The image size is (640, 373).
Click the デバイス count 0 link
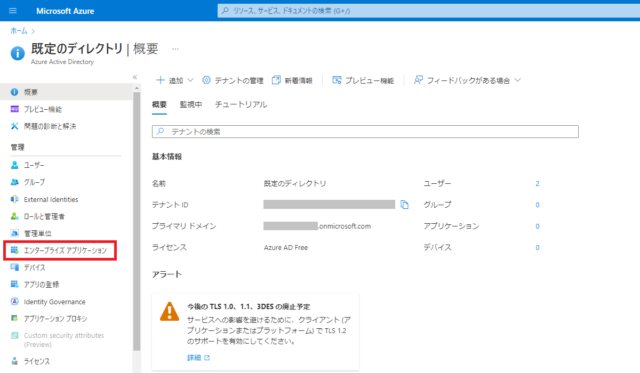click(537, 247)
